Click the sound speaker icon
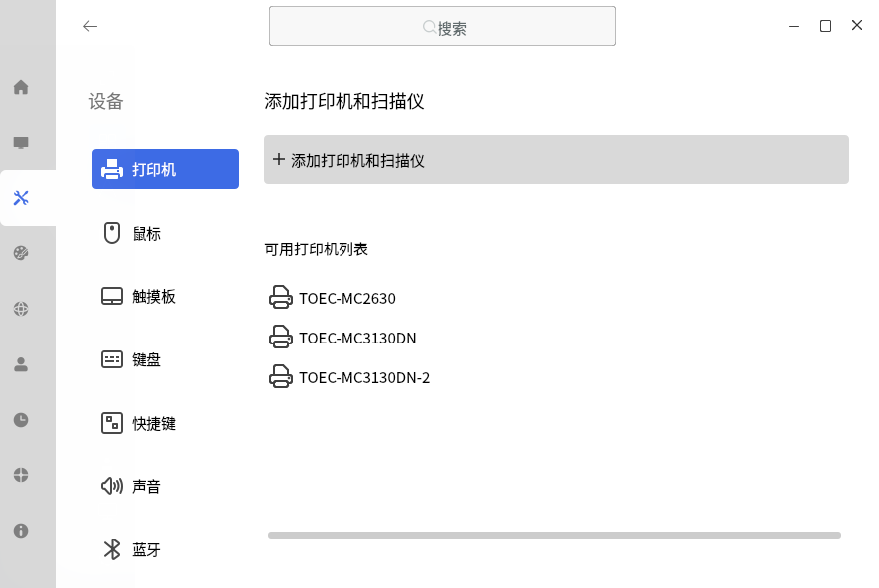This screenshot has height=588, width=879. 112,486
